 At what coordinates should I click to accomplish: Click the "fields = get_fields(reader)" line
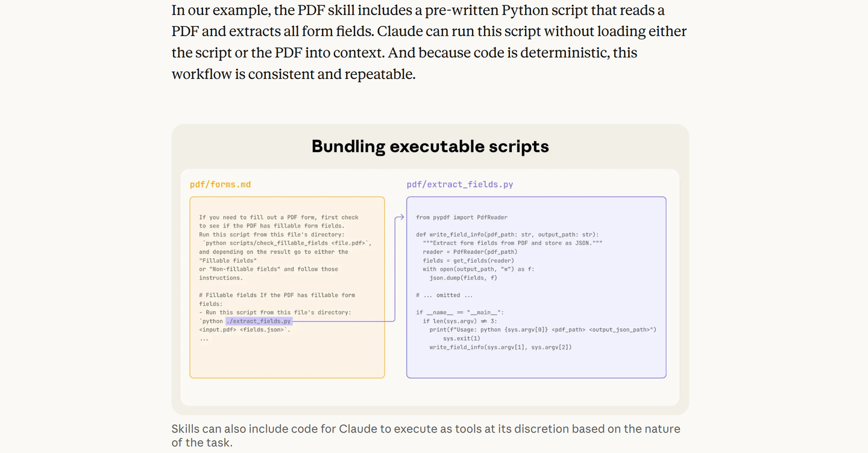click(x=468, y=261)
